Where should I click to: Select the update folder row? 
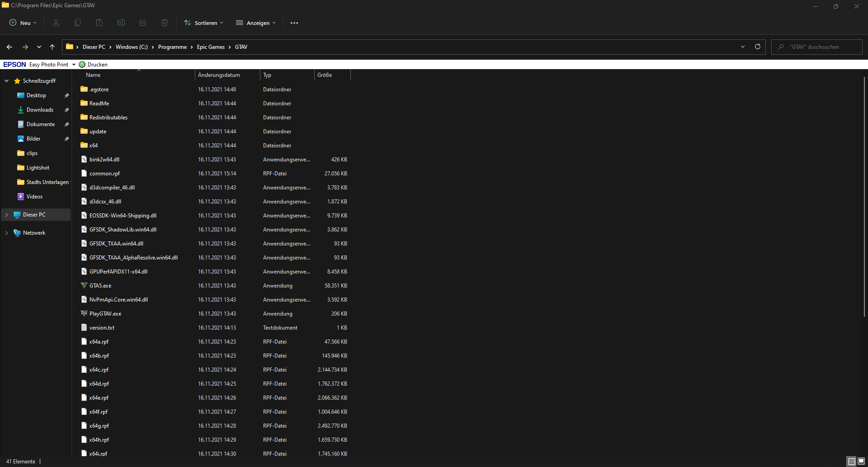(x=215, y=131)
